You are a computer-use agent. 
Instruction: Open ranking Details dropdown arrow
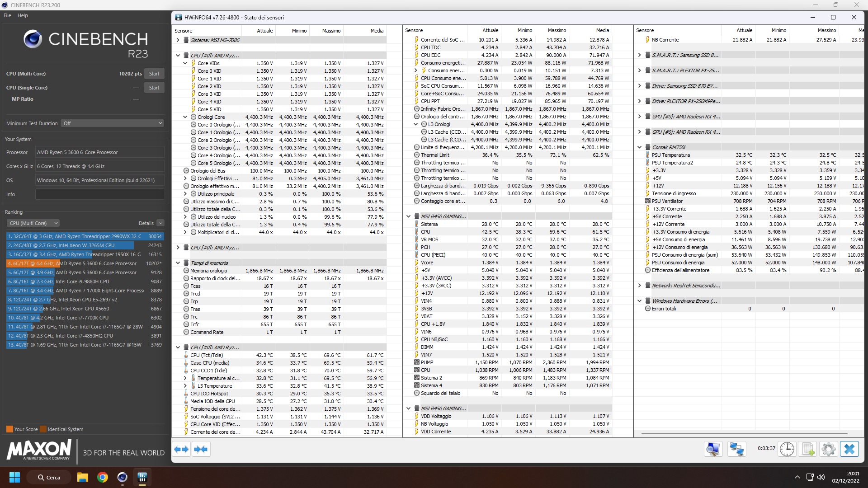tap(160, 223)
